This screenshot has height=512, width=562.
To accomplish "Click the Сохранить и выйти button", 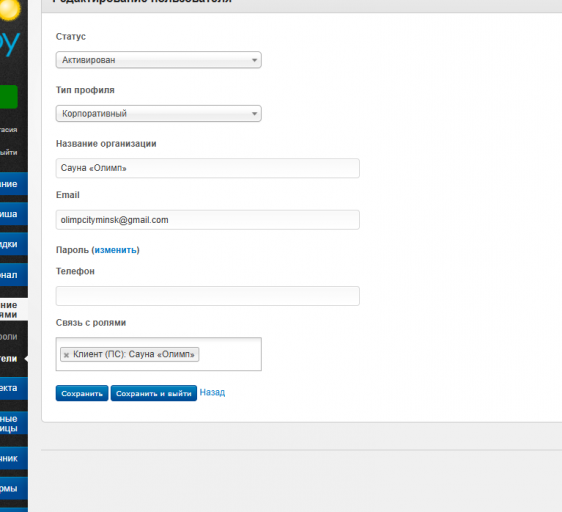I will coord(154,393).
